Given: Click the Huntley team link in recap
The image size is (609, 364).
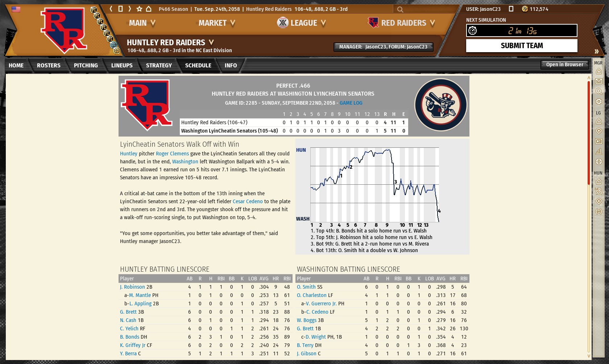Looking at the screenshot, I should point(129,154).
